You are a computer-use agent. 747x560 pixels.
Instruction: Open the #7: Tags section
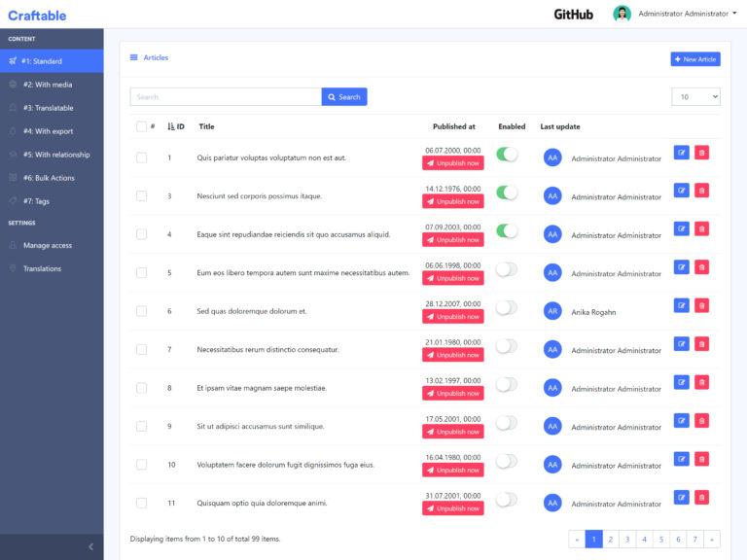click(x=52, y=201)
